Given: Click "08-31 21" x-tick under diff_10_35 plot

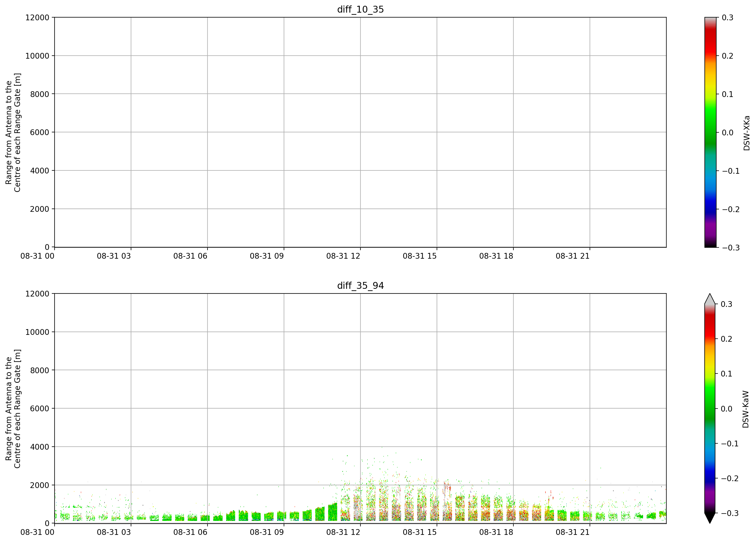Looking at the screenshot, I should pos(573,256).
